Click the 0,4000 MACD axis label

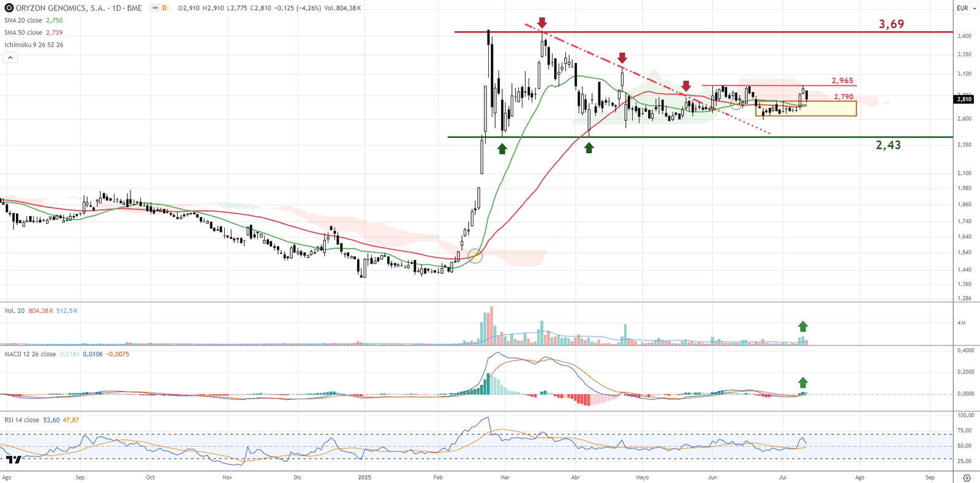tap(966, 350)
